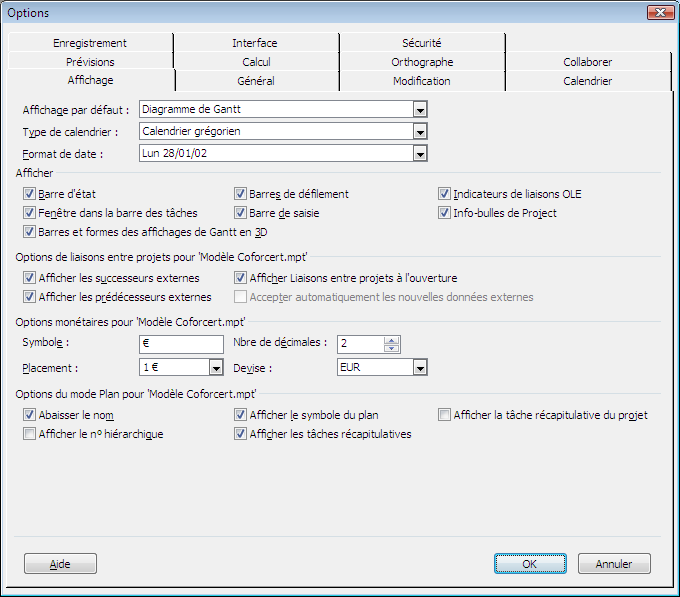Open the Format de date dropdown

420,153
